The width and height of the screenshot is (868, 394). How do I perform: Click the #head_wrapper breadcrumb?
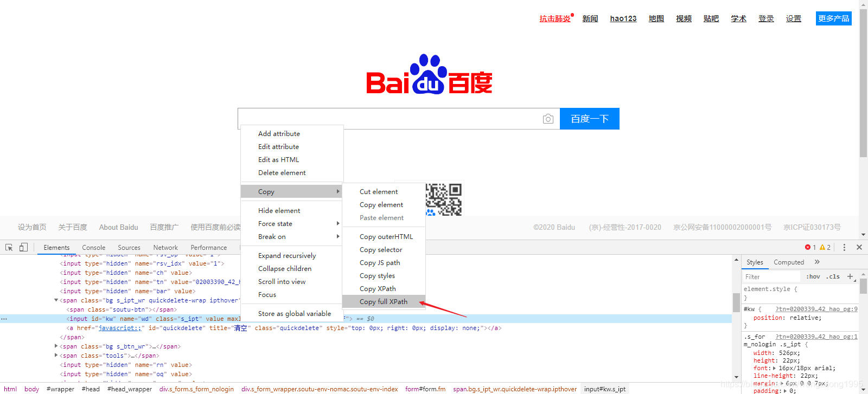pyautogui.click(x=130, y=389)
